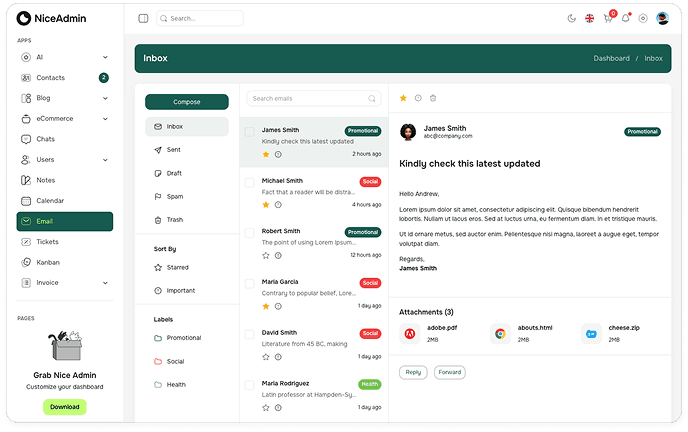Click the Compose button
The width and height of the screenshot is (688, 432).
click(187, 102)
